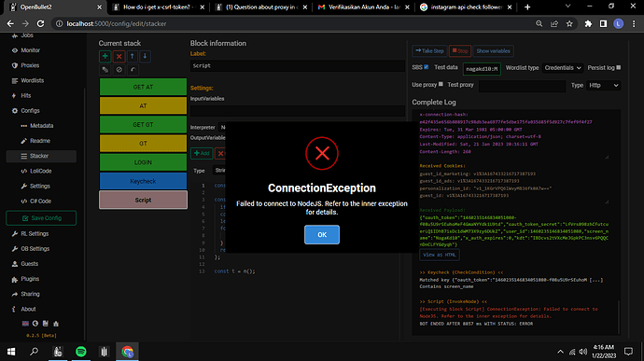This screenshot has width=644, height=361.
Task: Click the lock icon in sidebar footer
Action: [x=56, y=324]
